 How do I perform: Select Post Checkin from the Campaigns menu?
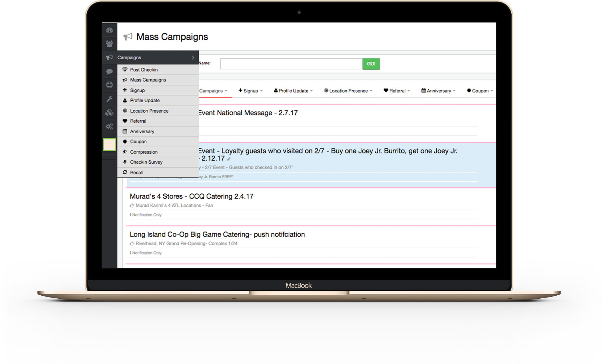coord(144,69)
